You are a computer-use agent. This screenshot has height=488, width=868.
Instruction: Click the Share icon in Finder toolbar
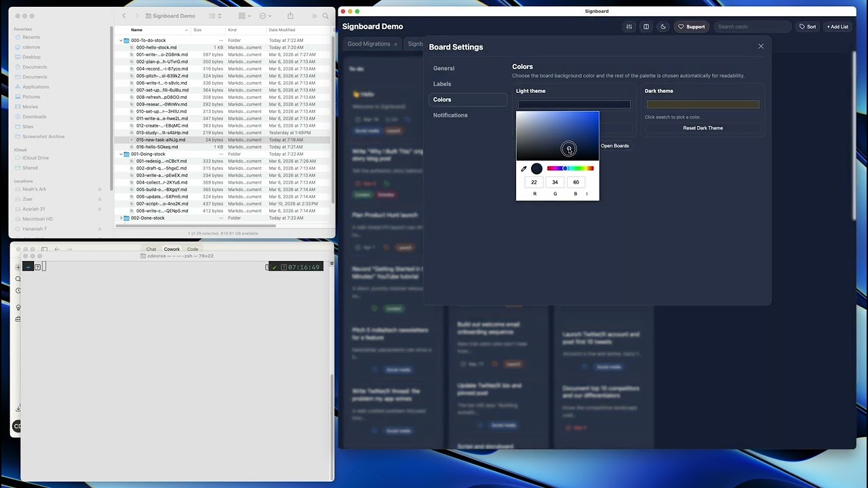pyautogui.click(x=290, y=16)
